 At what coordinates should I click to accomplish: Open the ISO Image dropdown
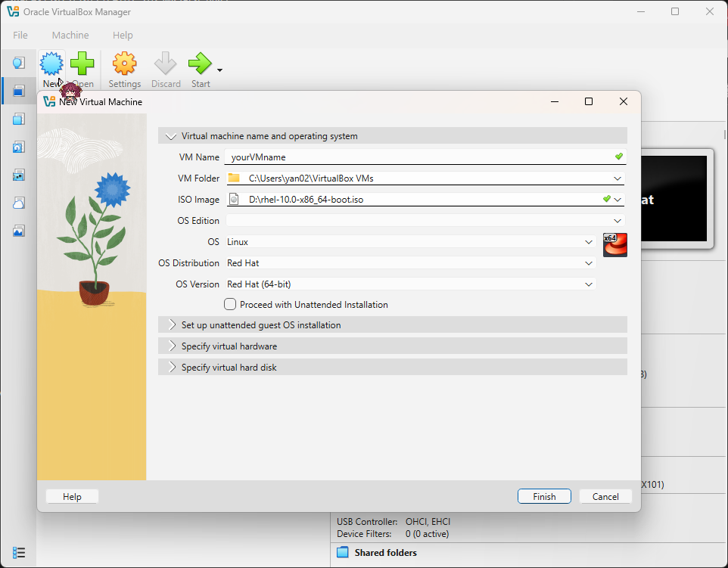[618, 199]
